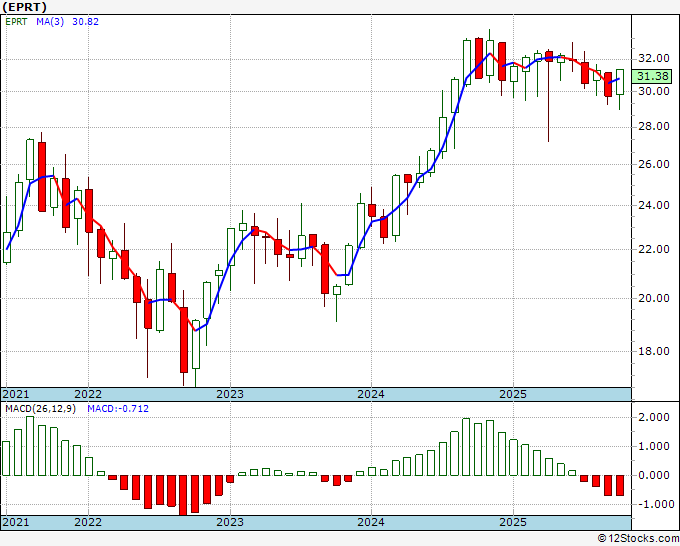Click the 2022 label on price chart axis
The image size is (680, 546).
coord(88,394)
